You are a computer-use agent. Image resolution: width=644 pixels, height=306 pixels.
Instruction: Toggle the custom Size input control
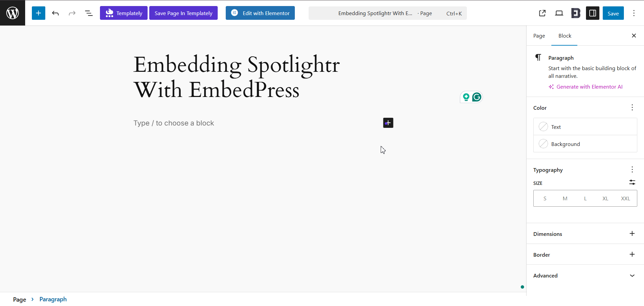tap(632, 183)
